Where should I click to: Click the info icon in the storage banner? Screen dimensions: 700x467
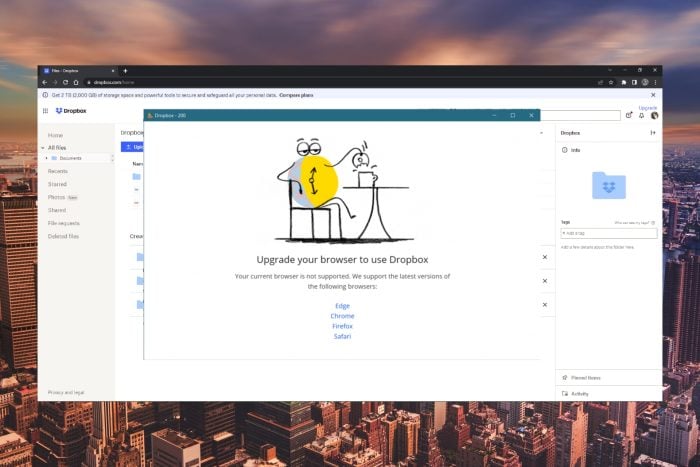[45, 95]
